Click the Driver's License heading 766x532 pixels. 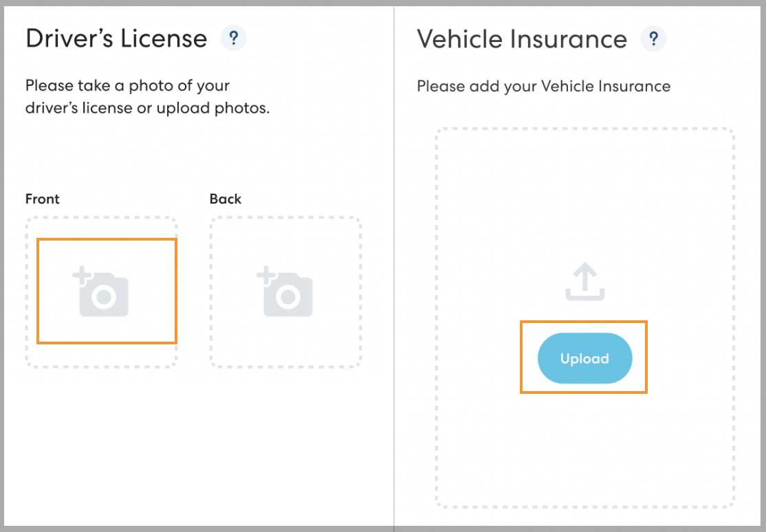(x=116, y=38)
